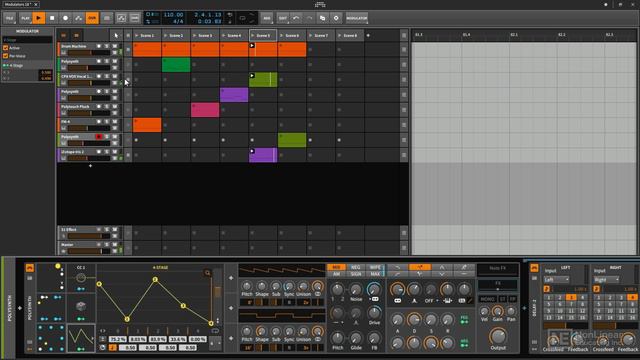The image size is (640, 360).
Task: Open the FILE menu
Action: click(x=9, y=18)
